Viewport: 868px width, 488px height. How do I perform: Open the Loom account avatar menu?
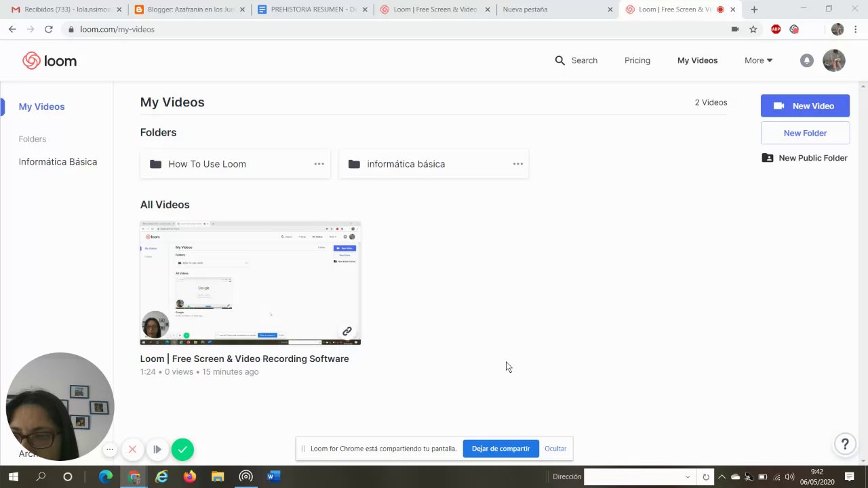click(x=833, y=60)
